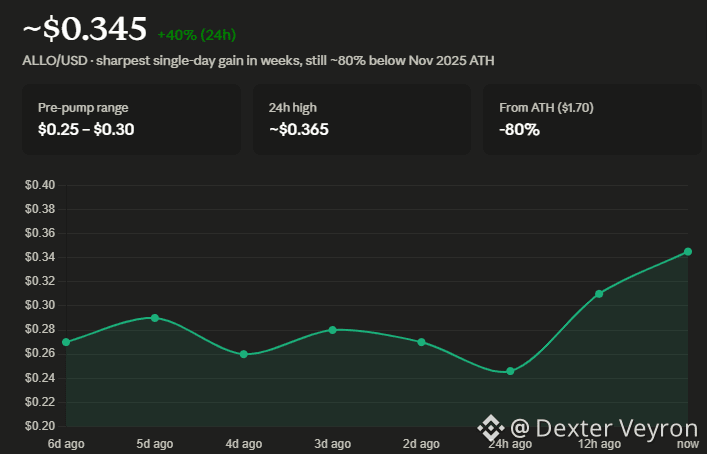Select the Pre-pump range card
707x454 pixels.
(x=131, y=119)
